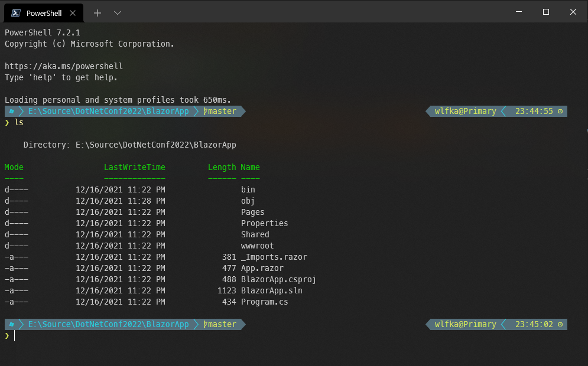The height and width of the screenshot is (366, 588).
Task: Click the 'wwwroot' directory name
Action: tap(257, 246)
